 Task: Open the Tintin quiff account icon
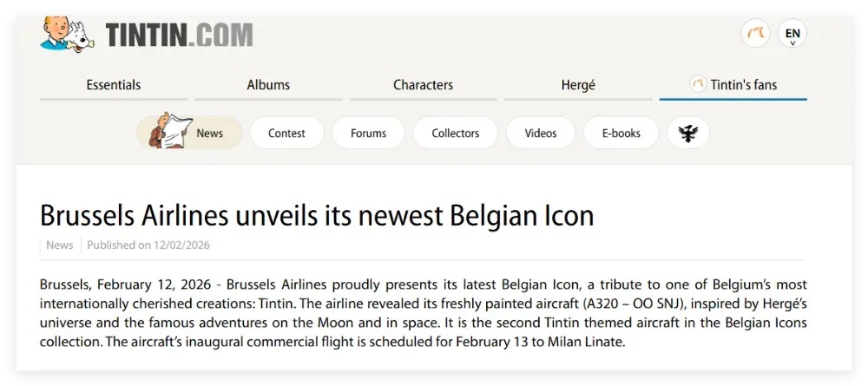click(x=755, y=34)
